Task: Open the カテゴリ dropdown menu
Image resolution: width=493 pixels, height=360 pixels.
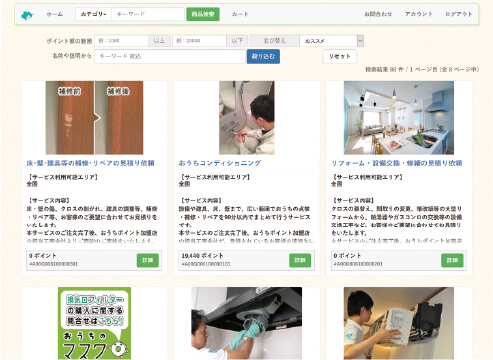Action: tap(93, 14)
